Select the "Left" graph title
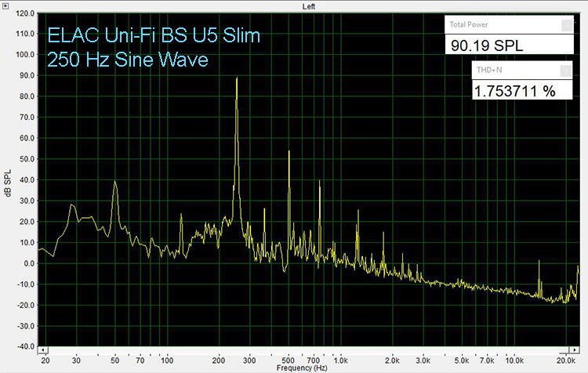This screenshot has height=373, width=588. point(309,5)
